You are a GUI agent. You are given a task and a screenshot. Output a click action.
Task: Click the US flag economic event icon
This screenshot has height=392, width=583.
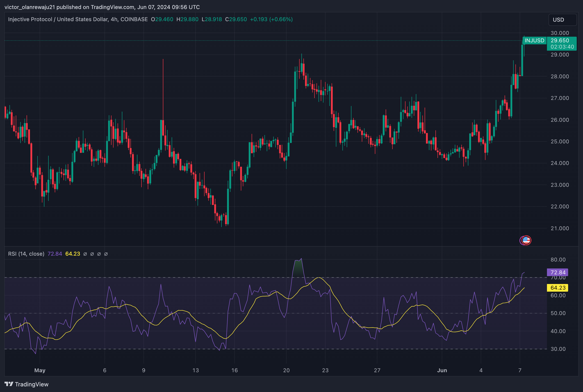point(526,240)
